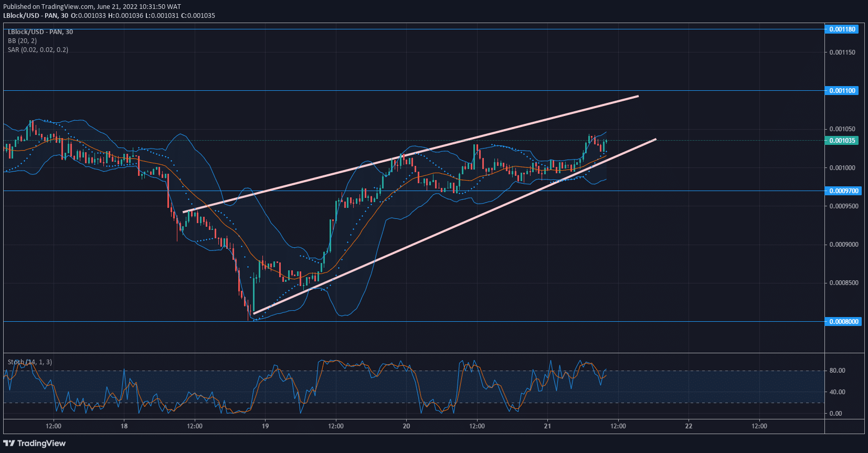Screen dimensions: 868x453
Task: Click the published-on TradingView.com header text
Action: click(92, 7)
